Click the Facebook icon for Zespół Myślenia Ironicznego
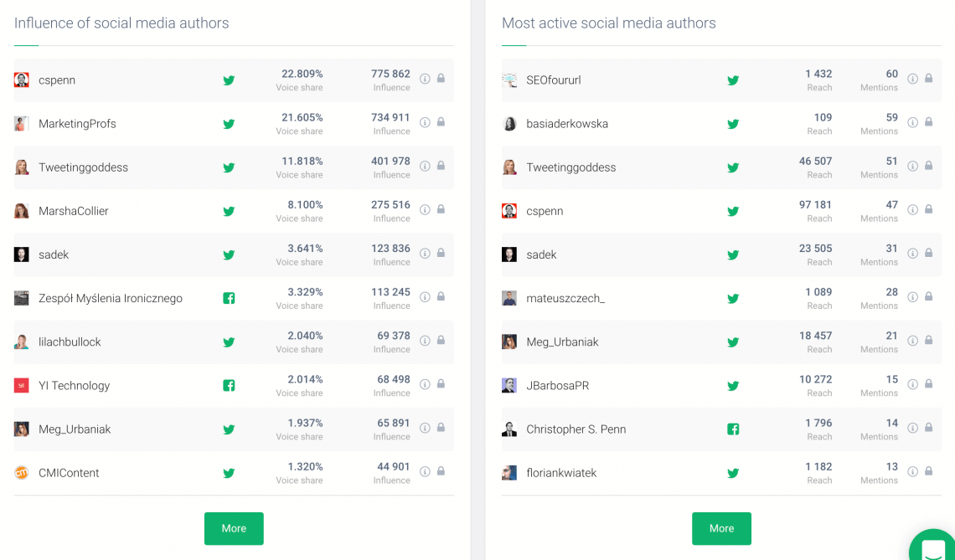955x560 pixels. coord(229,298)
